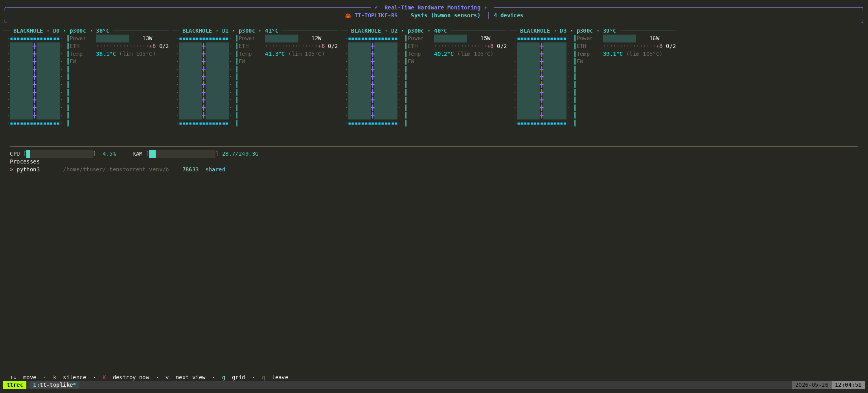Click the right lightning bolt in the title
The height and width of the screenshot is (393, 868).
coord(485,7)
